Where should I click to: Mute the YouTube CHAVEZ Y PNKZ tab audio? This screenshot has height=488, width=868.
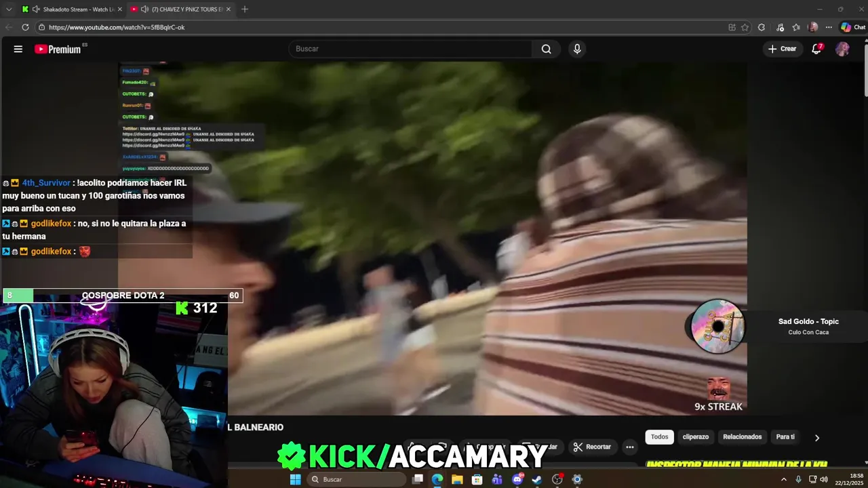point(144,9)
